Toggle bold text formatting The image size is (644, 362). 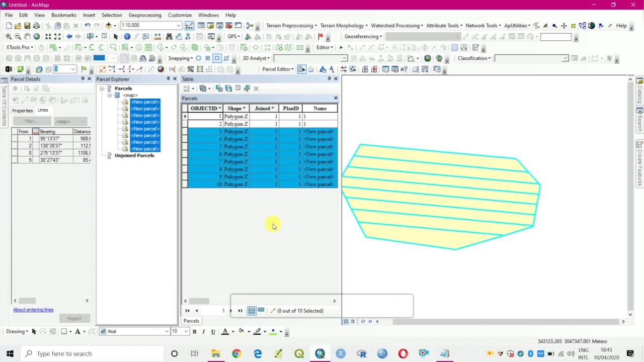(x=194, y=332)
